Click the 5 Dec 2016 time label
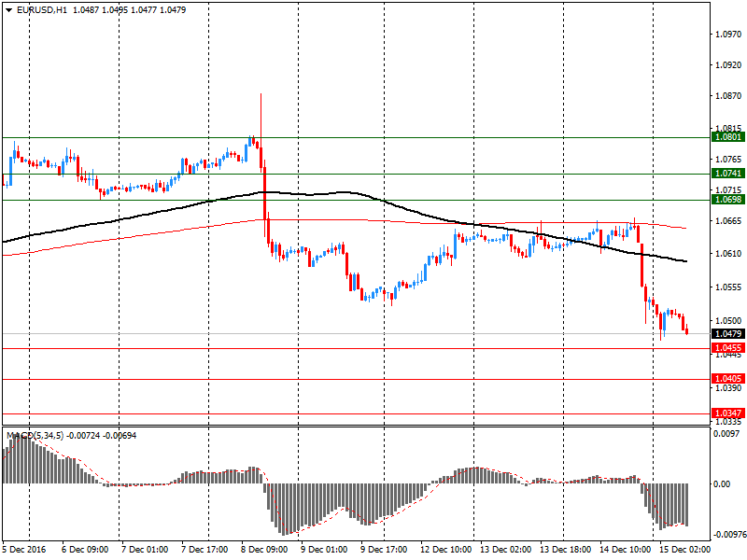This screenshot has width=747, height=560. point(24,550)
